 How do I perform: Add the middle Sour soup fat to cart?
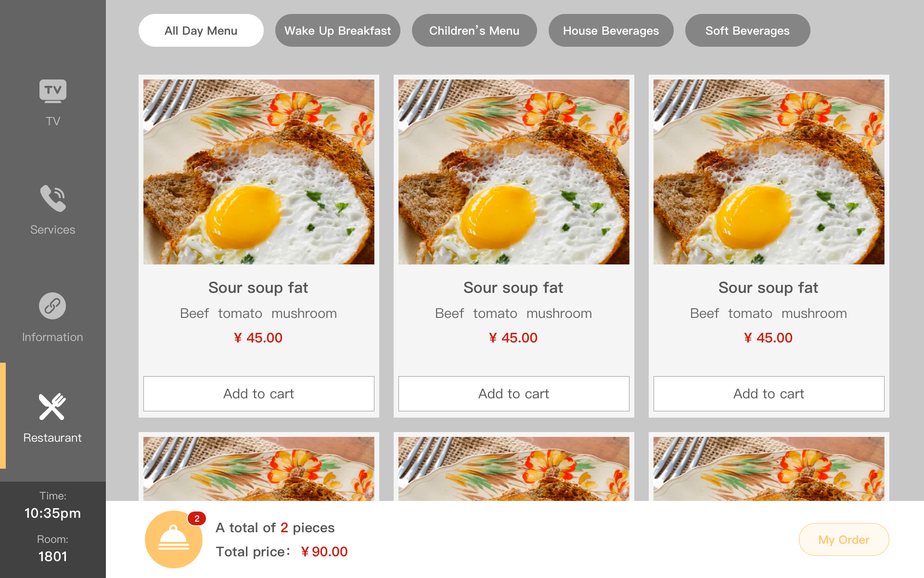(x=513, y=394)
